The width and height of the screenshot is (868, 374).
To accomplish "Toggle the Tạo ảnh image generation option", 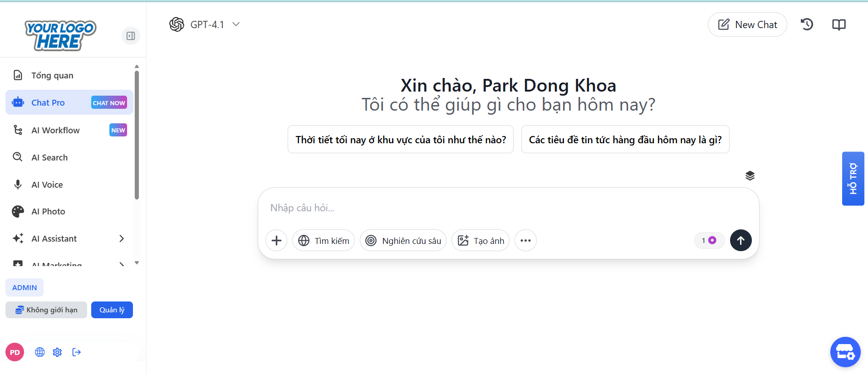I will (481, 240).
